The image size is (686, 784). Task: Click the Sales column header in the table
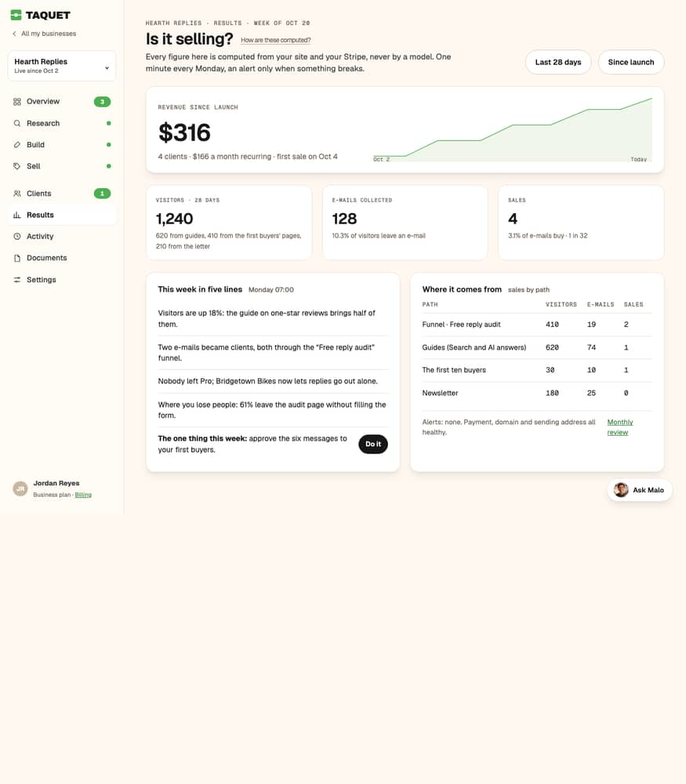coord(633,304)
